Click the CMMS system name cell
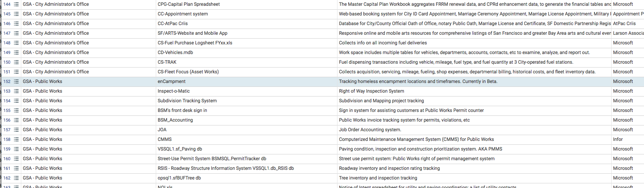Image resolution: width=644 pixels, height=188 pixels. pos(247,139)
